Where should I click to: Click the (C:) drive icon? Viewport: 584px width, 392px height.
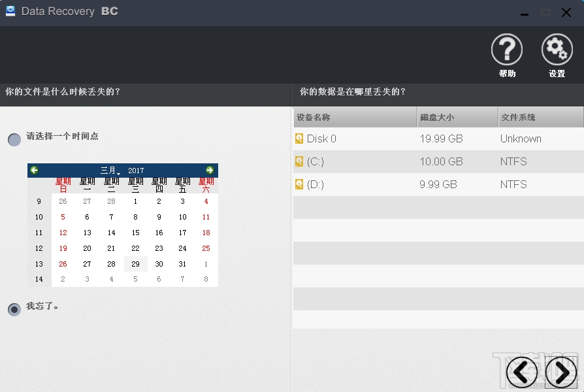299,161
